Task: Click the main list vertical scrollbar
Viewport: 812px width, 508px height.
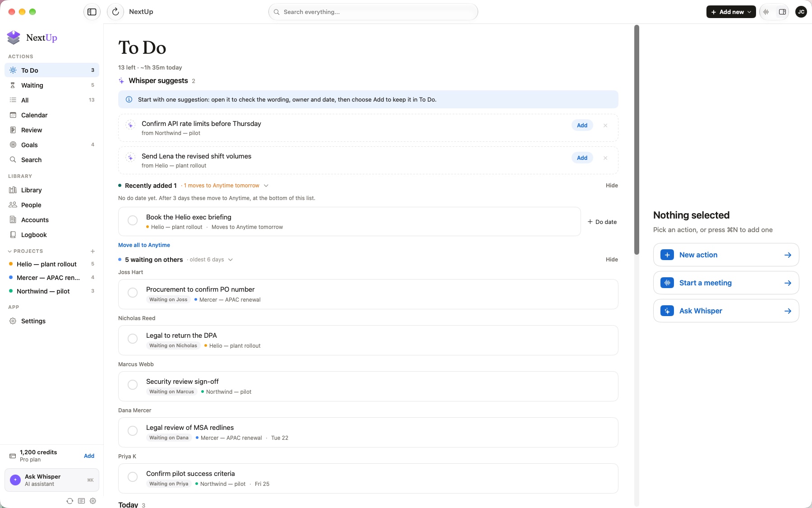Action: pyautogui.click(x=637, y=140)
